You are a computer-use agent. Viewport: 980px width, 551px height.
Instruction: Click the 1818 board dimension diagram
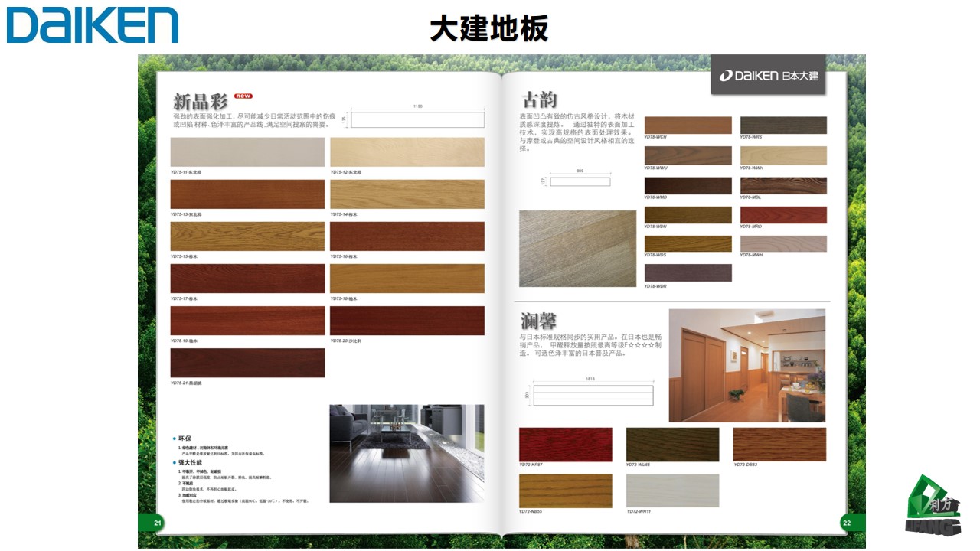coord(588,393)
